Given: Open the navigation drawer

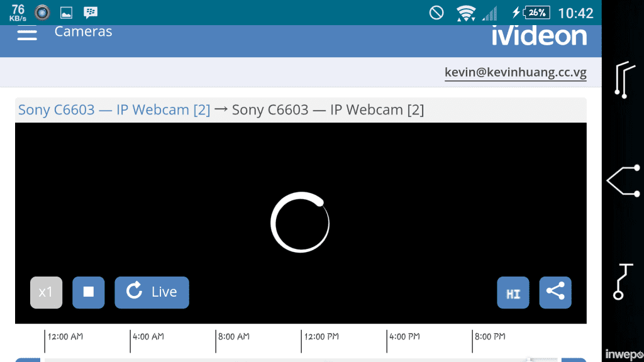Looking at the screenshot, I should (26, 35).
